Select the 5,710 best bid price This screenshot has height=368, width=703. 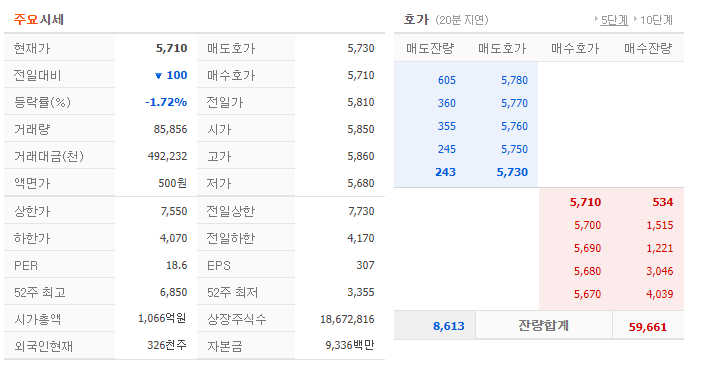[x=585, y=202]
